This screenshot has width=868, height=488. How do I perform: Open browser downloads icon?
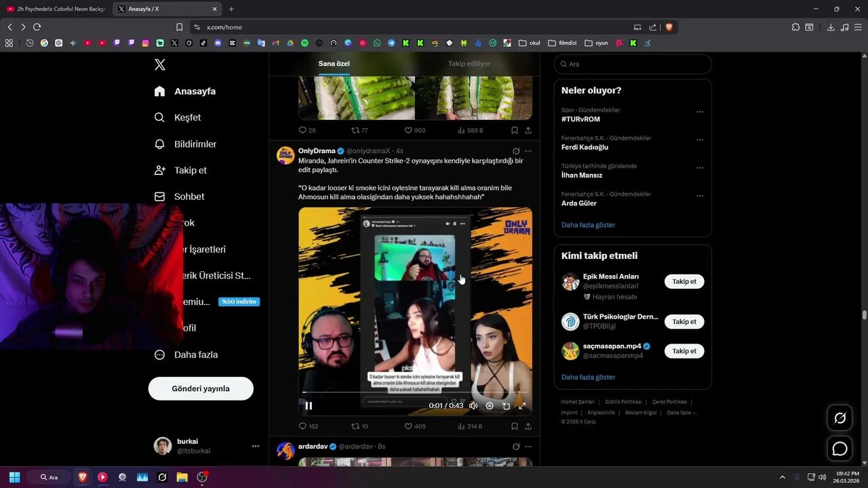coord(831,27)
